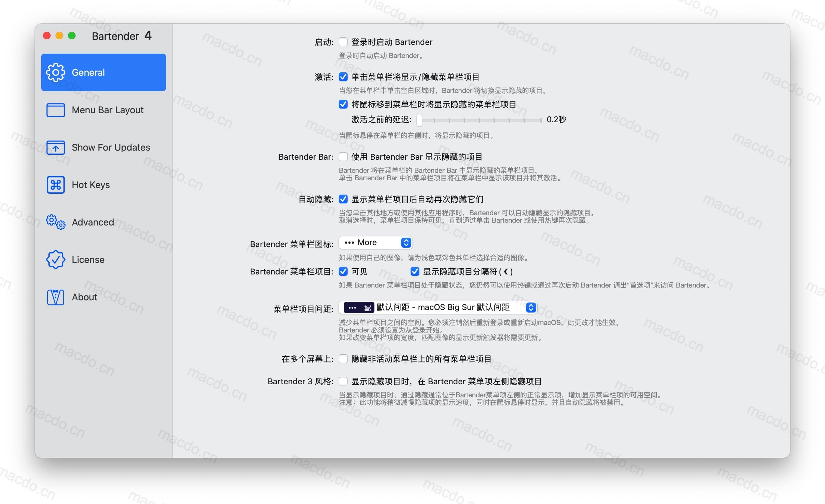Click the 激活之前的延迟 slider handle
Image resolution: width=825 pixels, height=504 pixels.
coord(419,120)
